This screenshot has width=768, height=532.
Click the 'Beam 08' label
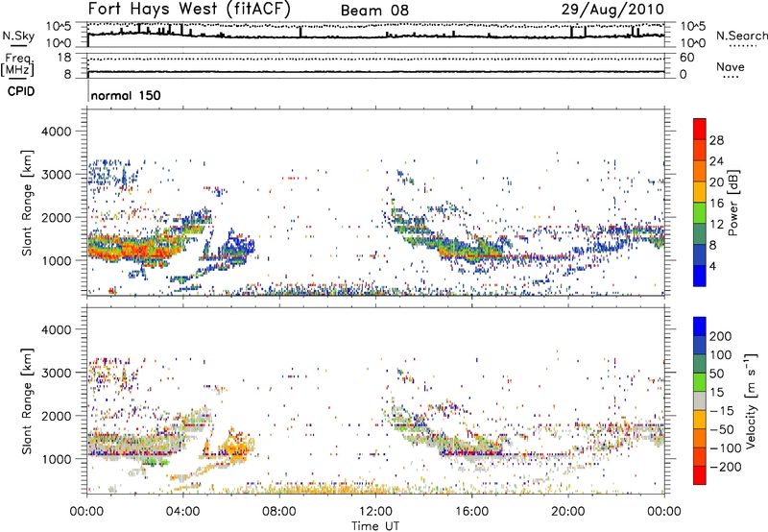[374, 11]
